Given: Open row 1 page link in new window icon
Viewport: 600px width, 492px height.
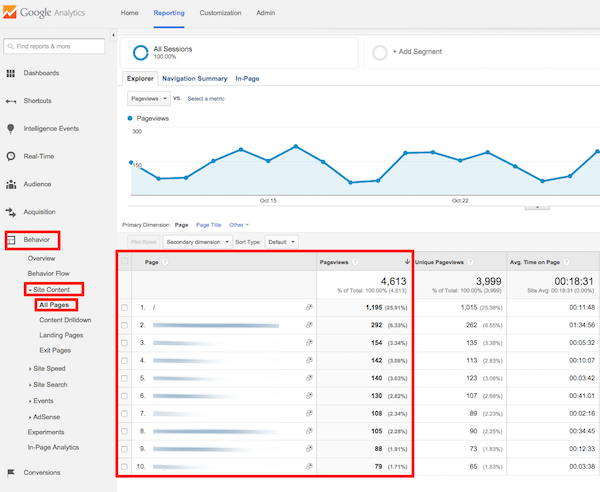Looking at the screenshot, I should (x=309, y=308).
